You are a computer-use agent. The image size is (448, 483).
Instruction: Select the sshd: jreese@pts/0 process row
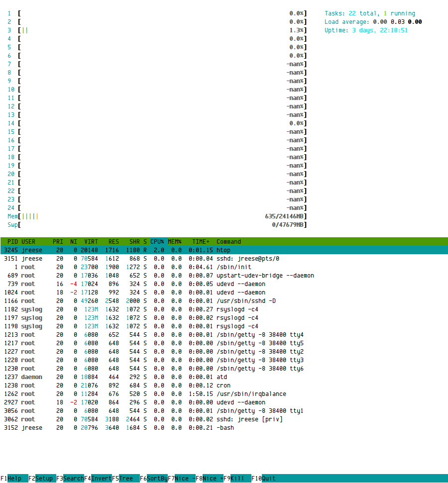pos(224,259)
